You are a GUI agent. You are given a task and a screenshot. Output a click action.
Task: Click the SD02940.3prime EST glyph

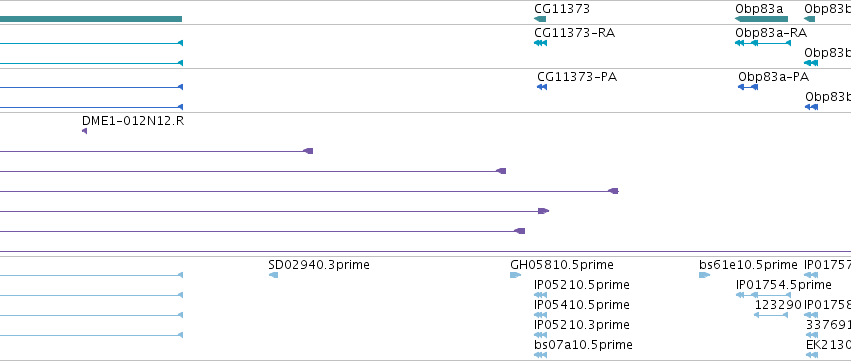click(x=273, y=275)
